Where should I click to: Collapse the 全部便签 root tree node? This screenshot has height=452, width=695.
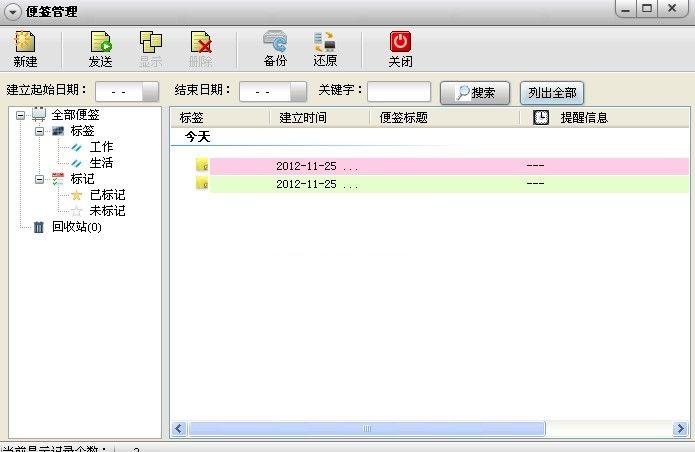[x=20, y=115]
